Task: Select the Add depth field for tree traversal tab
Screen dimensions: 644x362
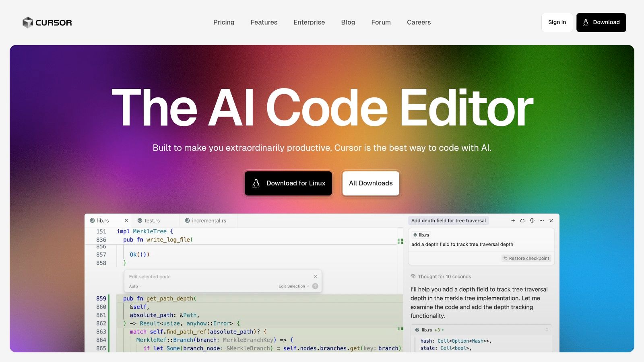Action: click(x=448, y=220)
